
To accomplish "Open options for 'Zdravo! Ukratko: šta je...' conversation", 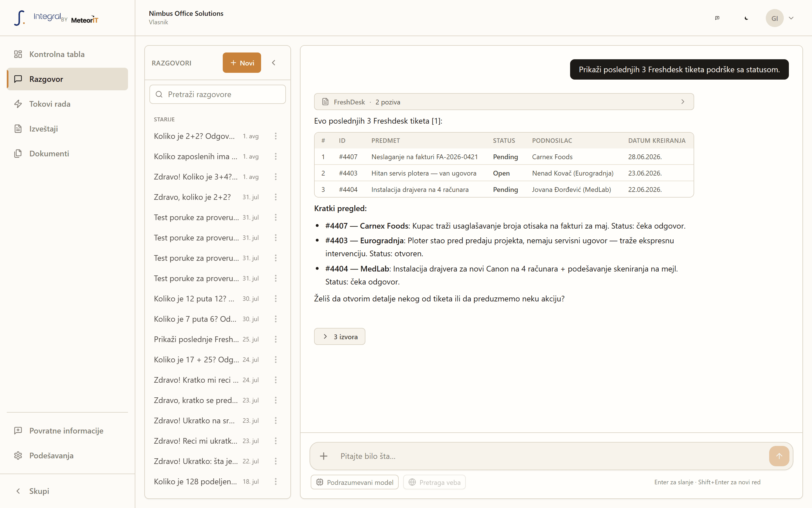I will click(x=275, y=461).
